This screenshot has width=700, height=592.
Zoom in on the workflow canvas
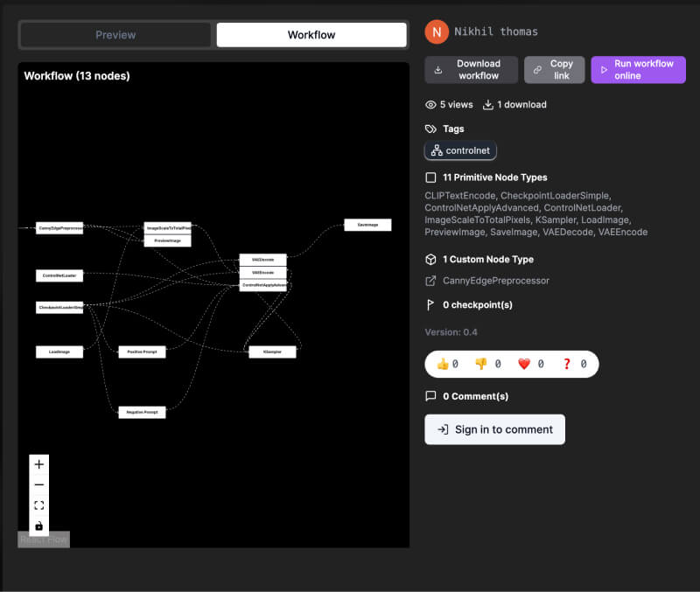(x=38, y=463)
